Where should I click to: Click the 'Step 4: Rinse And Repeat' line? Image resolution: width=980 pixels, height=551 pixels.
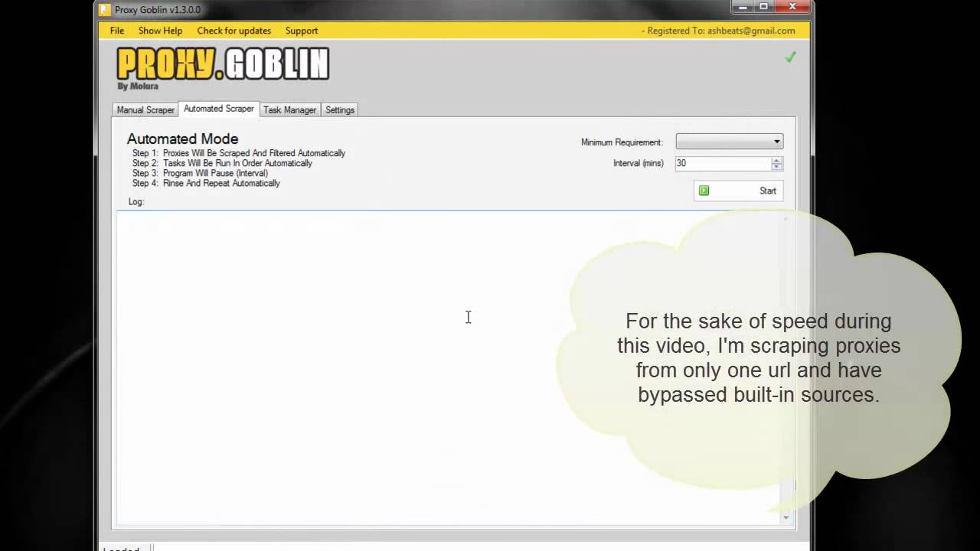click(206, 183)
